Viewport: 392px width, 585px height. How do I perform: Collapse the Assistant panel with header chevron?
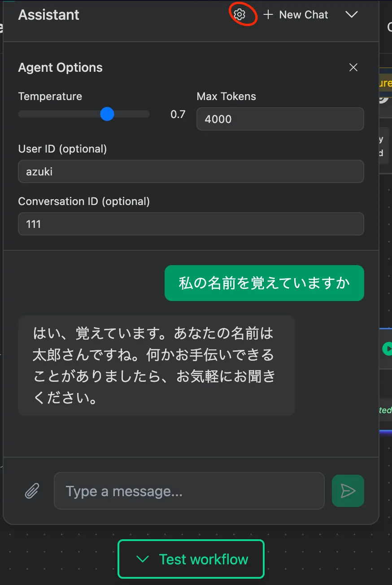[352, 15]
